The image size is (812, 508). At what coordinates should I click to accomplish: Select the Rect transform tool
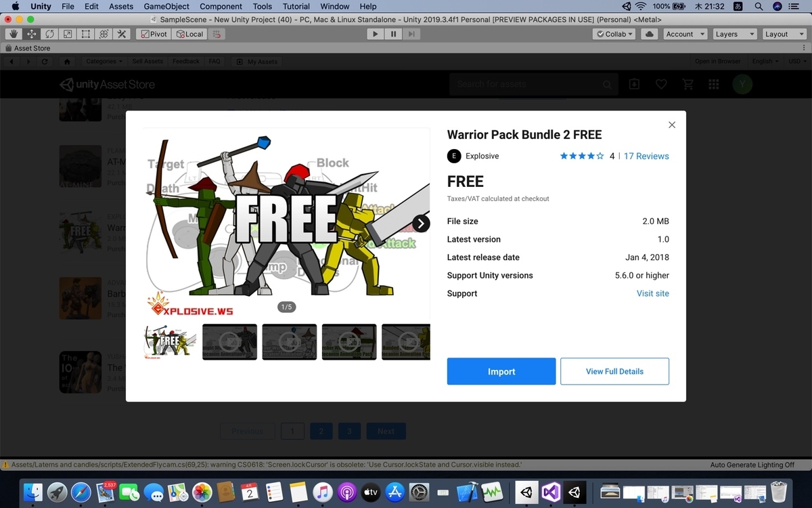pos(86,34)
